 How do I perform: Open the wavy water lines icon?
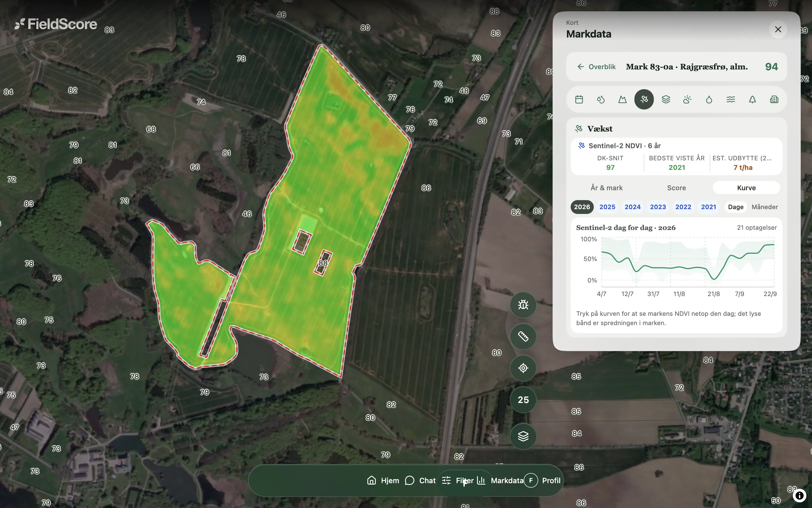731,99
